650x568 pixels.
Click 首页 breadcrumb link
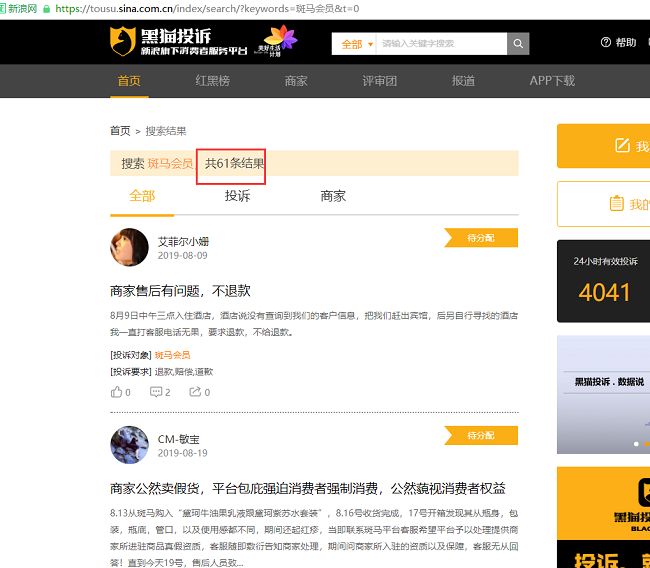[120, 131]
